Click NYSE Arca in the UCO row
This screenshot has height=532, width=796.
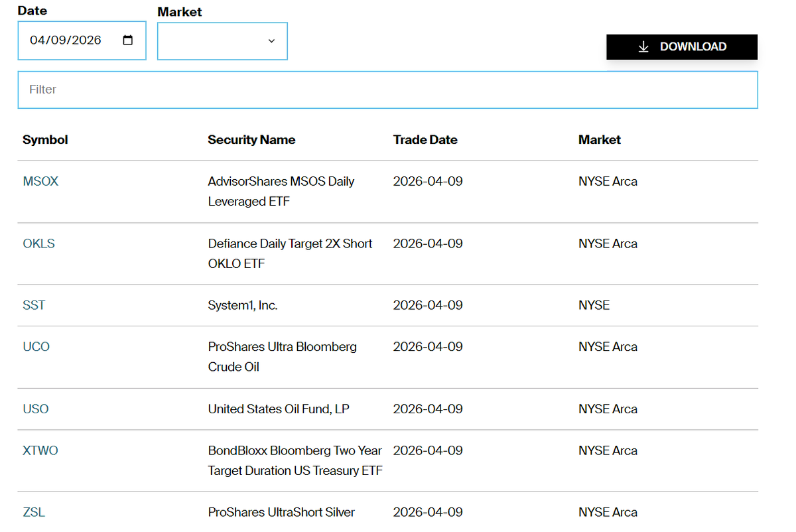pos(608,346)
